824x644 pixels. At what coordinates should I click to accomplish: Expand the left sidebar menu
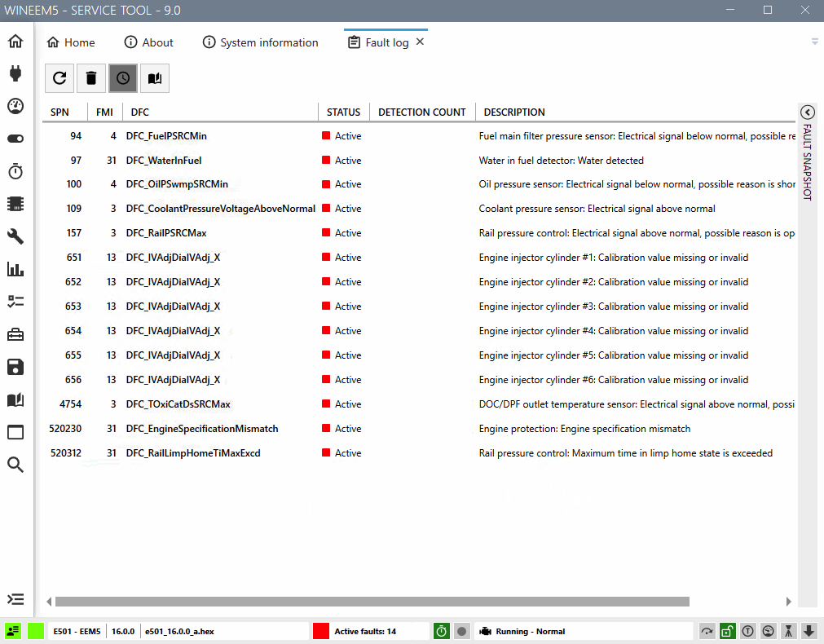15,599
